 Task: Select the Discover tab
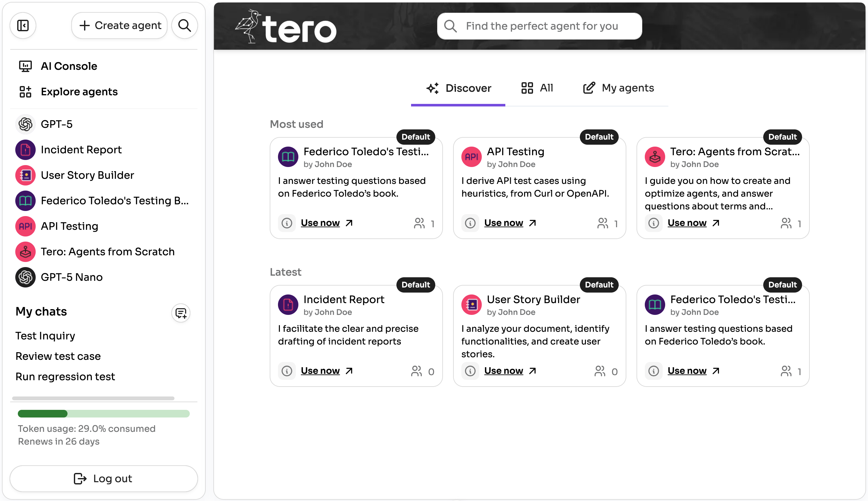click(459, 88)
